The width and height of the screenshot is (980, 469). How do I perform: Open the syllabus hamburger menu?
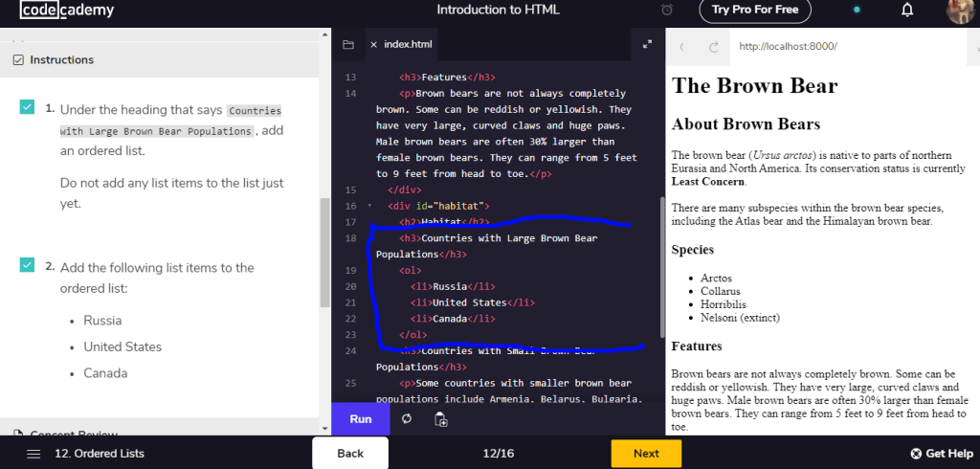(x=33, y=453)
